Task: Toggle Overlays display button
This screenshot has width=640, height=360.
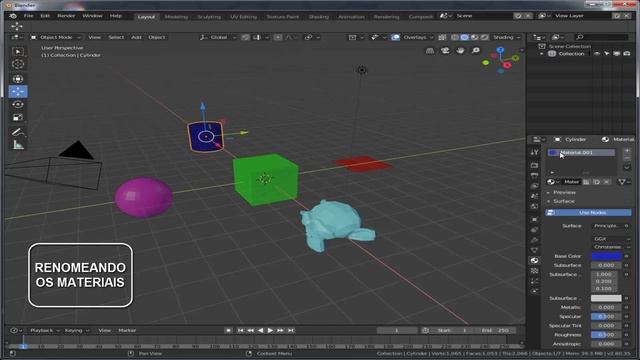Action: click(396, 37)
